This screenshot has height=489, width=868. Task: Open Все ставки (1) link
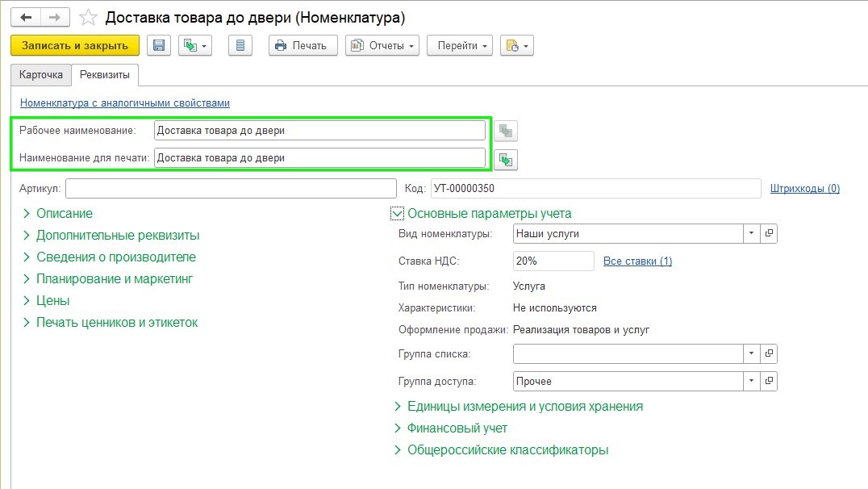pyautogui.click(x=638, y=261)
